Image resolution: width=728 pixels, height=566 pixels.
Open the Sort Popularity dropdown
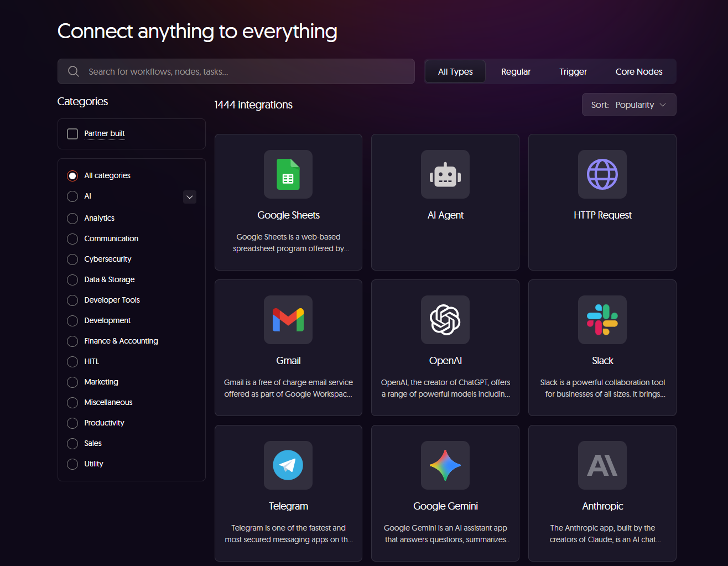tap(628, 105)
